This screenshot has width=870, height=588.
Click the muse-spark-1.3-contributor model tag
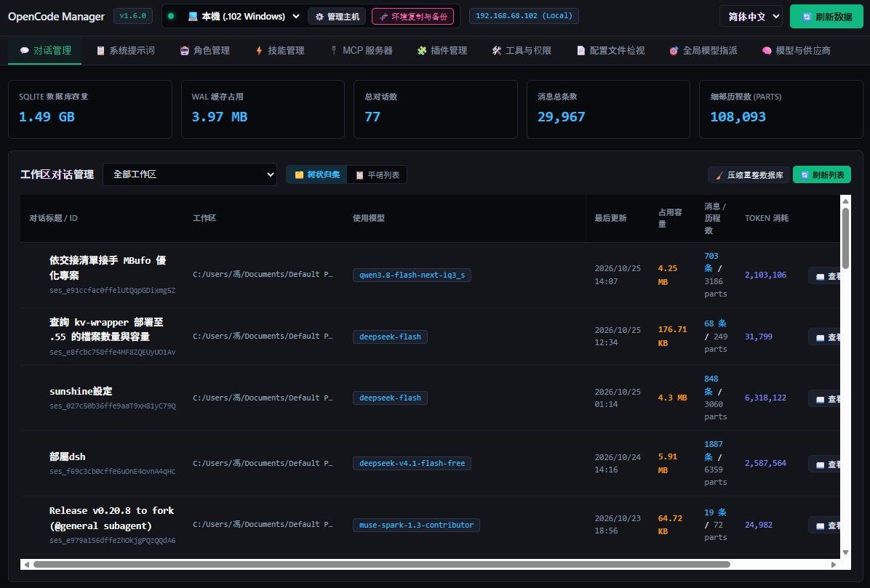[x=416, y=525]
